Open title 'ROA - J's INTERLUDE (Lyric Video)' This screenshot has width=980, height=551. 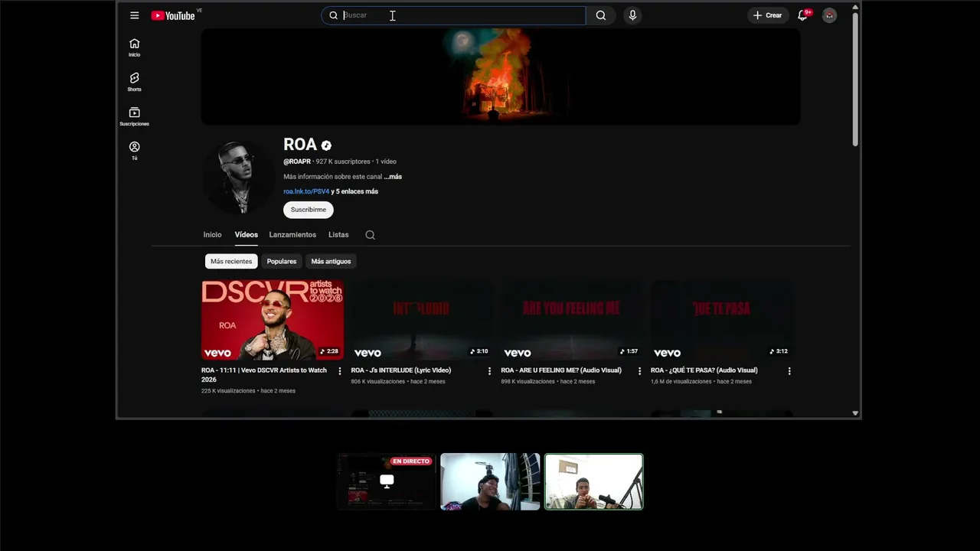pyautogui.click(x=401, y=370)
